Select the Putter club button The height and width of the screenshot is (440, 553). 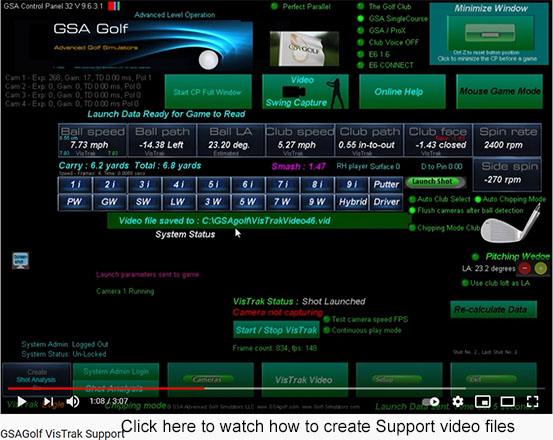pyautogui.click(x=386, y=184)
